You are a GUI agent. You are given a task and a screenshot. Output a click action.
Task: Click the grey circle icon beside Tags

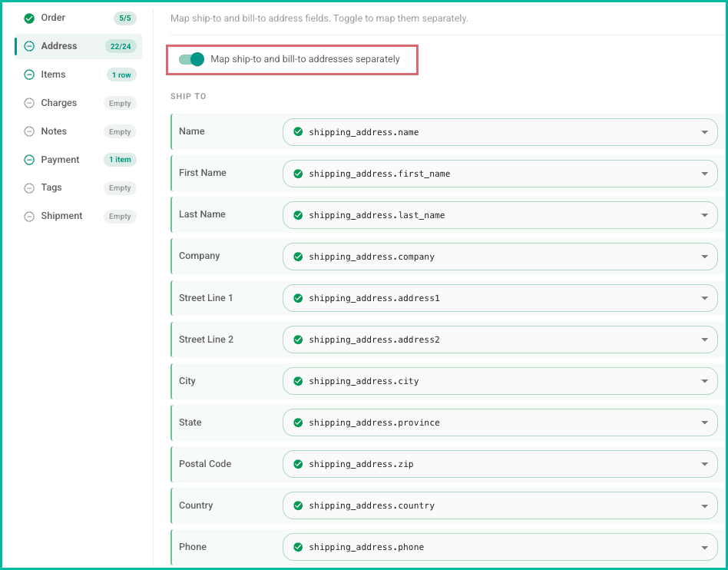pyautogui.click(x=29, y=188)
